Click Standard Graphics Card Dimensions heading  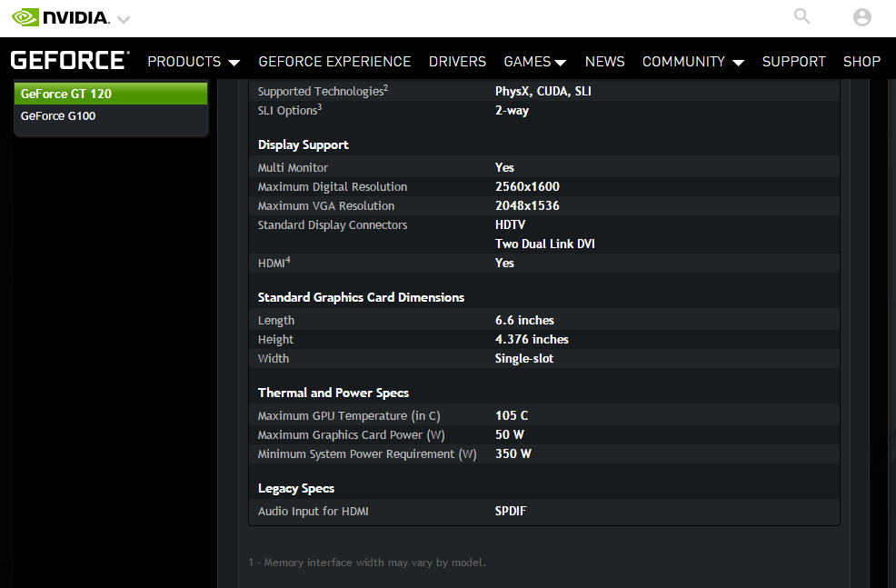[361, 297]
